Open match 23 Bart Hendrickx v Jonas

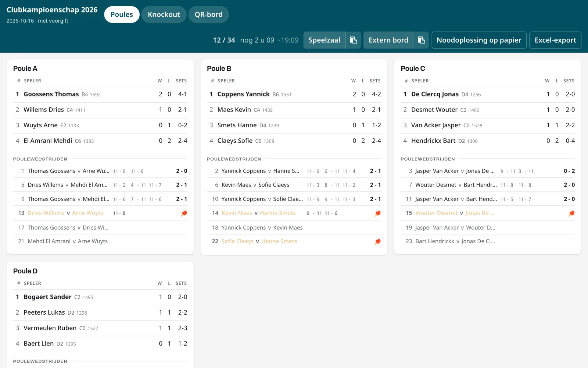pyautogui.click(x=488, y=241)
